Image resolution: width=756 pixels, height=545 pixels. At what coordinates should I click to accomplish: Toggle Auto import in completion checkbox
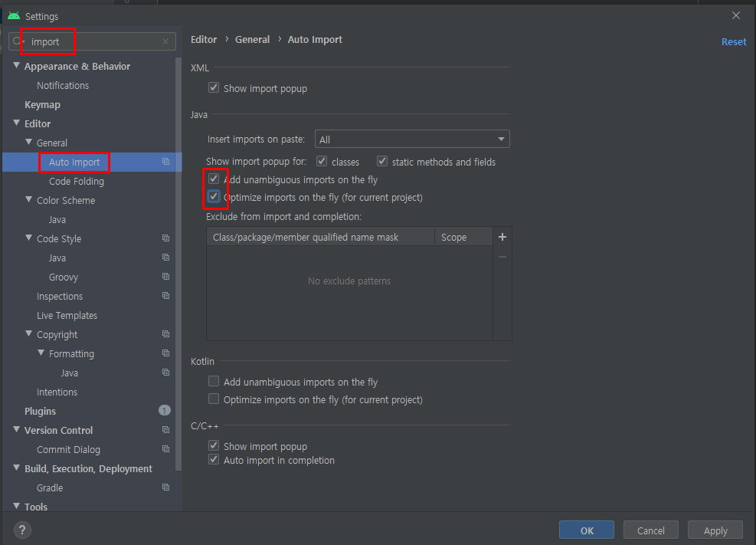[x=214, y=459]
